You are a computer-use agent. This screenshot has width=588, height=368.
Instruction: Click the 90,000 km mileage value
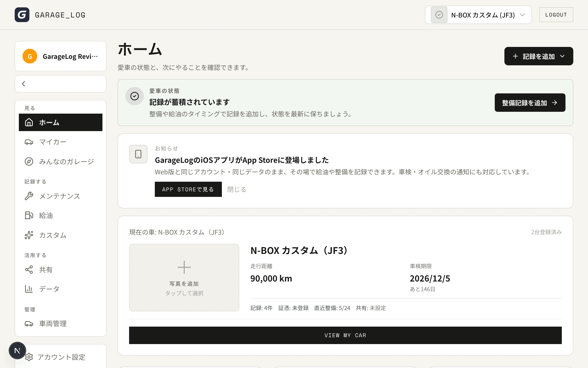pos(271,279)
